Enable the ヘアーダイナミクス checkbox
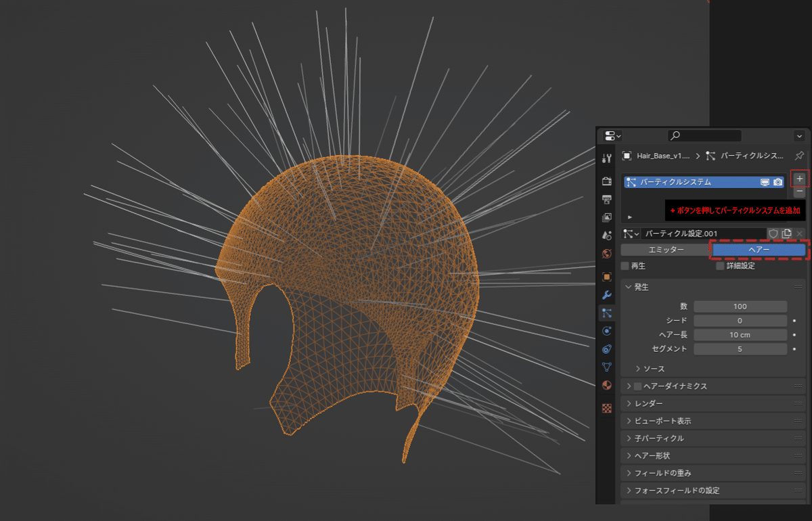 click(x=637, y=386)
